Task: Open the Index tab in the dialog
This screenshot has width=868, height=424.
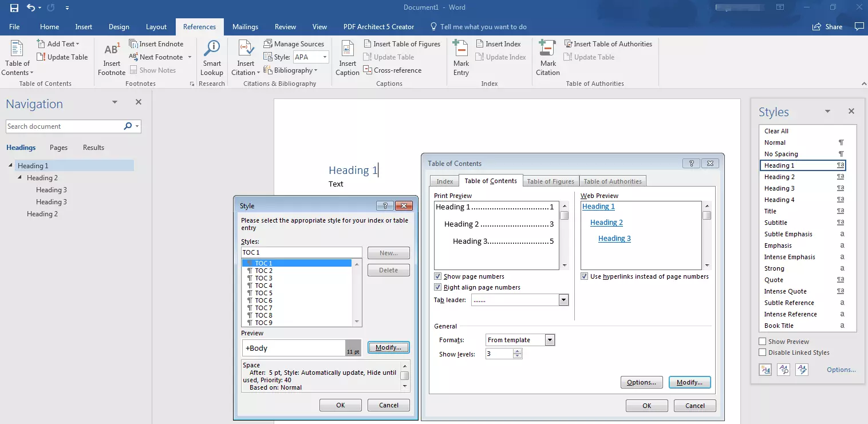Action: tap(445, 181)
